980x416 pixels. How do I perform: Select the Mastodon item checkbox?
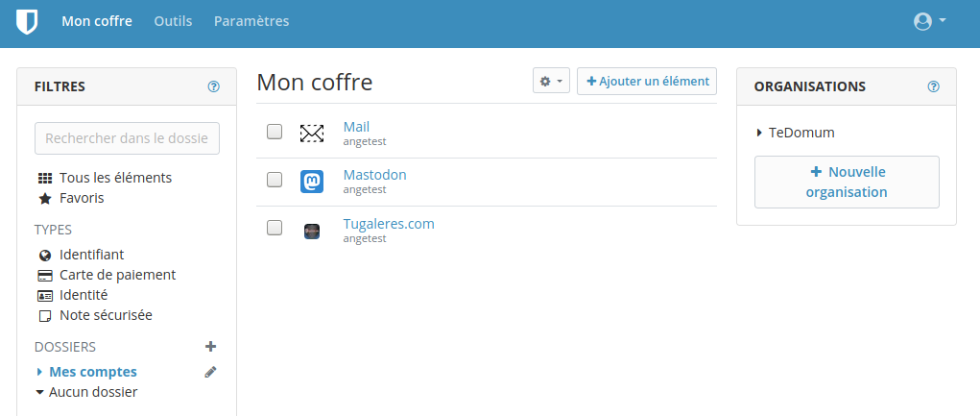[275, 180]
